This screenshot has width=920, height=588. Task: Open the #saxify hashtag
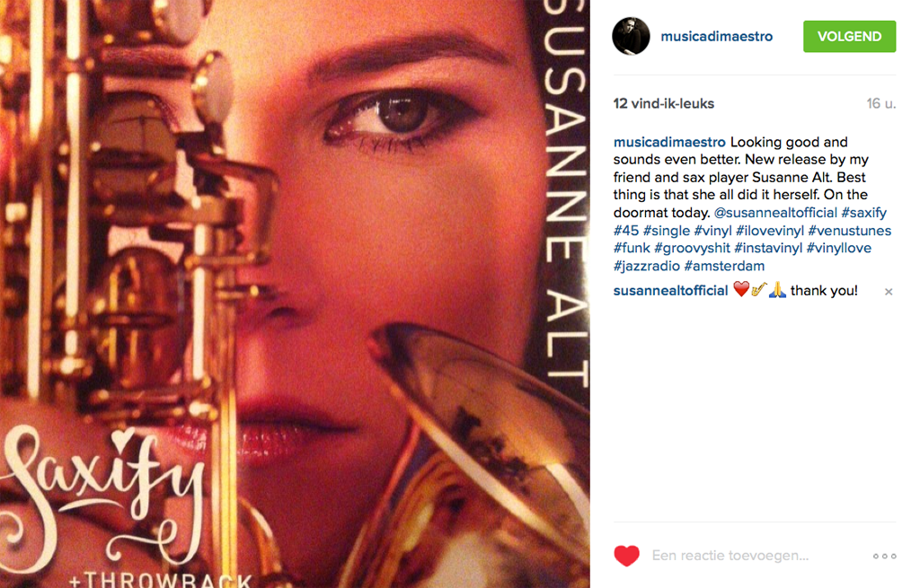tap(863, 213)
